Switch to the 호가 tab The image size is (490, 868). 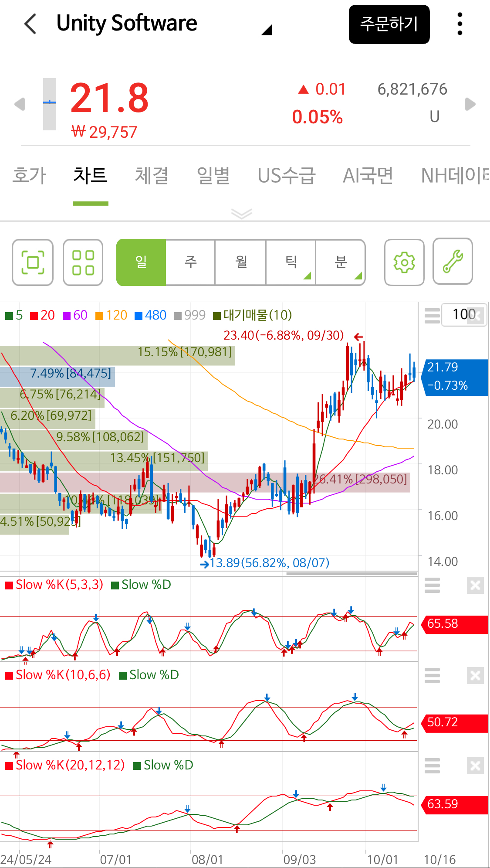pos(29,176)
